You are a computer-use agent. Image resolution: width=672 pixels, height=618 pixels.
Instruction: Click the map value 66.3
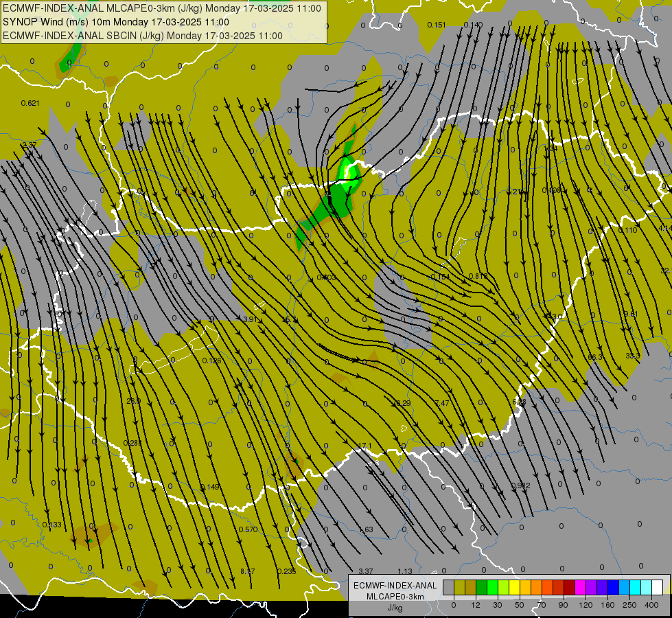pos(595,357)
